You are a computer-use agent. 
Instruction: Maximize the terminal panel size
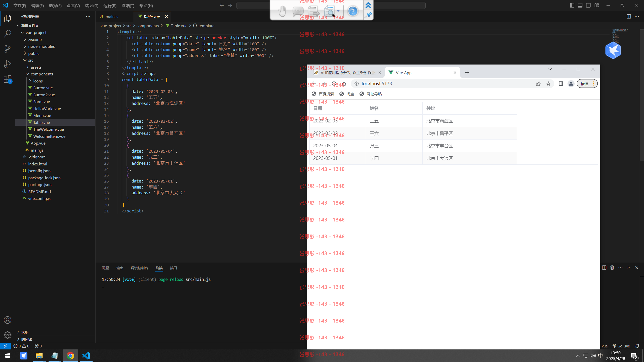point(629,268)
